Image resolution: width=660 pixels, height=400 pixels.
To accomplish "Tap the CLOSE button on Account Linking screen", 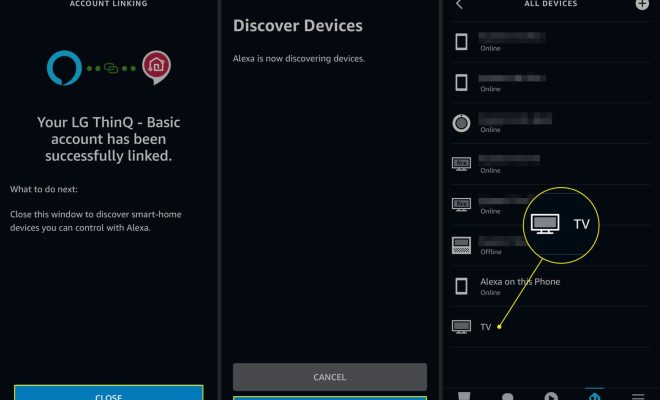I will click(109, 393).
